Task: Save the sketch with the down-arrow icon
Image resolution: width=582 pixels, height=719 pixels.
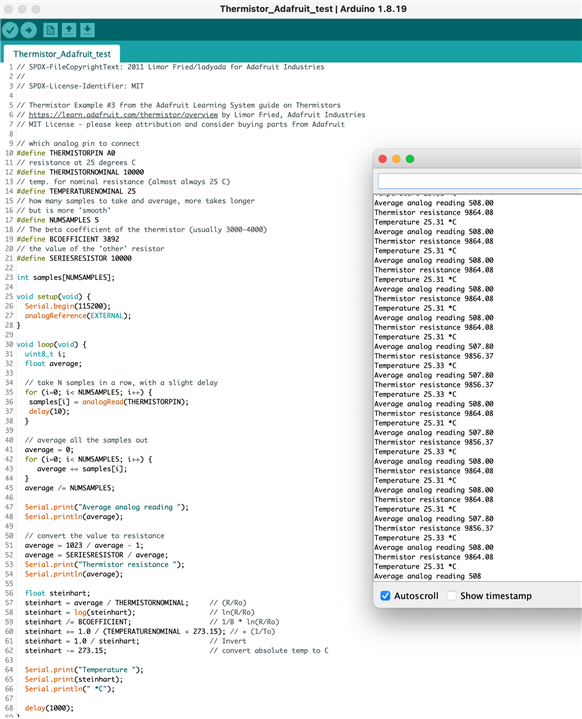Action: click(87, 30)
